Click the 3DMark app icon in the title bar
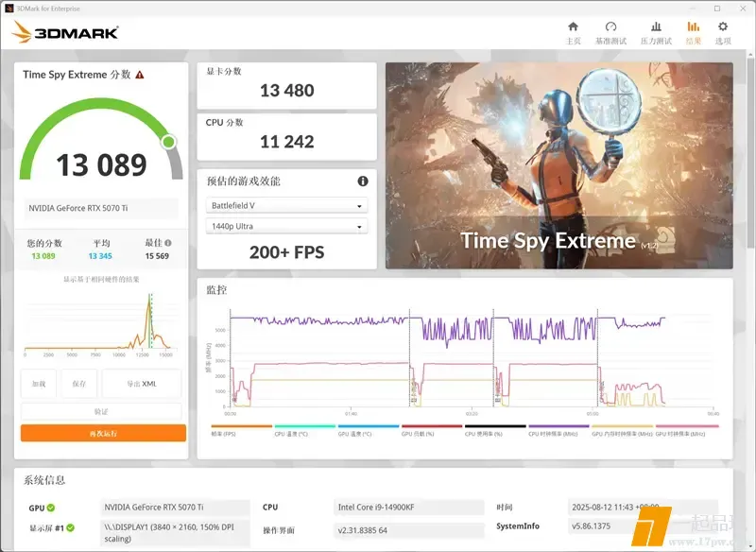 tap(9, 9)
